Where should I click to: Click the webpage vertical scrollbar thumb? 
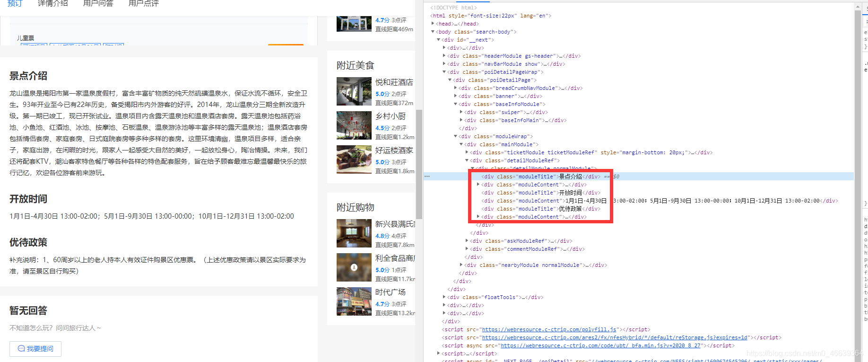(x=419, y=164)
